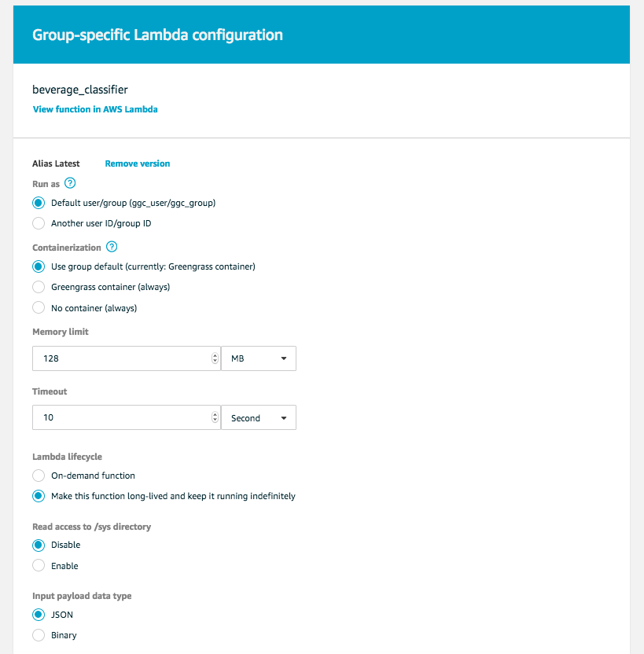Disable read access to /sys directory

click(x=39, y=545)
